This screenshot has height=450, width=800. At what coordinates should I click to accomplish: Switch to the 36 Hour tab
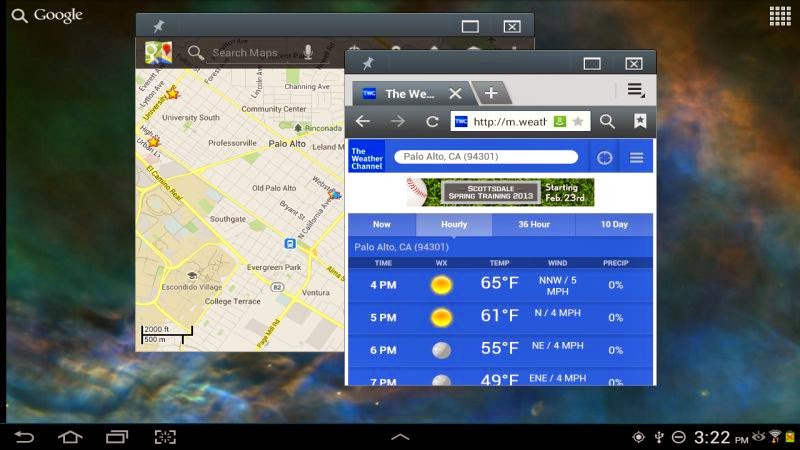coord(534,224)
